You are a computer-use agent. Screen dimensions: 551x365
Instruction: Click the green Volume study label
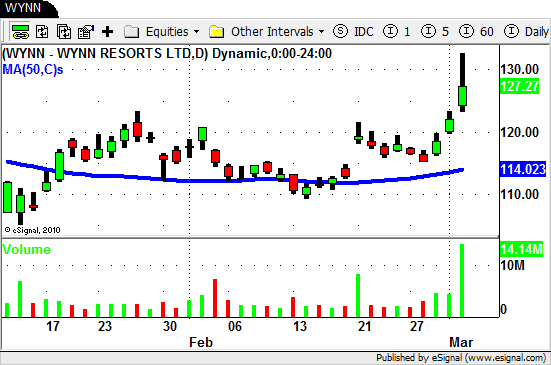click(x=27, y=249)
